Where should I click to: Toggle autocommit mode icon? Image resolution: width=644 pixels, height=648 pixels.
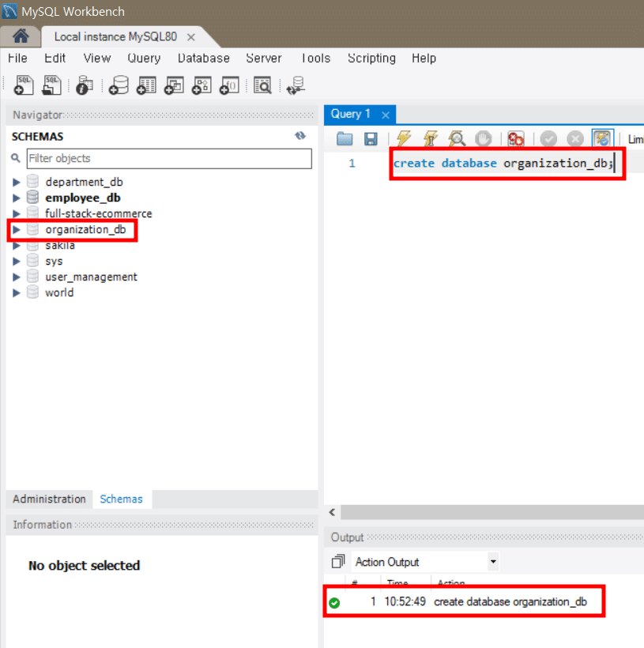tap(603, 138)
